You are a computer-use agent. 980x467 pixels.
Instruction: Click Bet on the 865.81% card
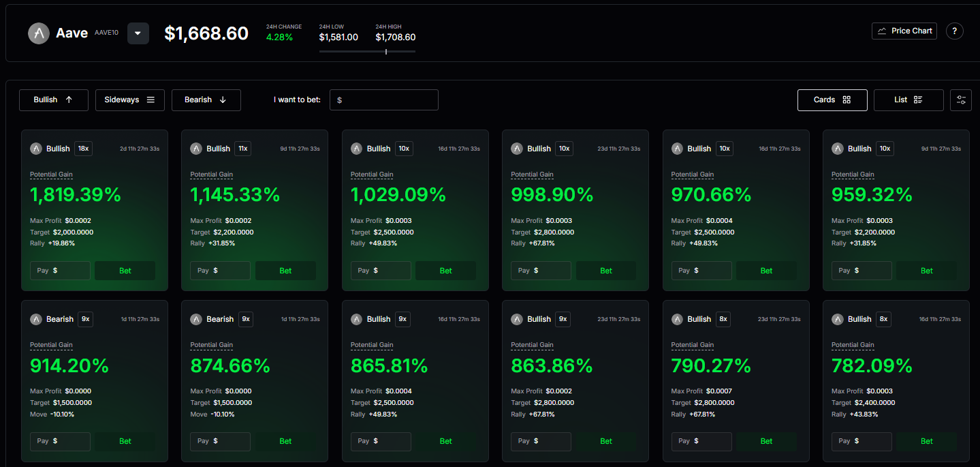[x=446, y=441]
